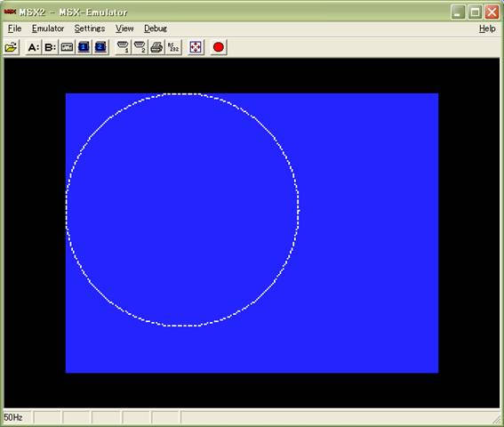Click joystick port 2 icon
Image resolution: width=504 pixels, height=427 pixels.
point(140,47)
